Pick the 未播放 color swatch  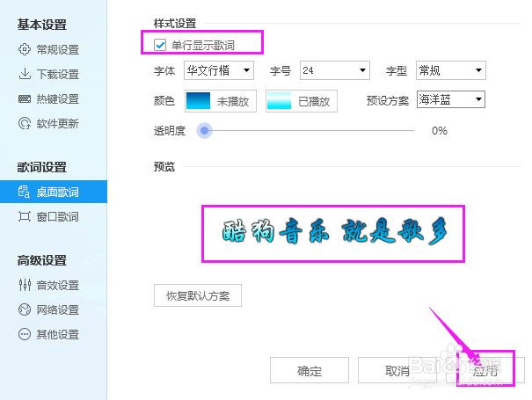click(x=198, y=101)
